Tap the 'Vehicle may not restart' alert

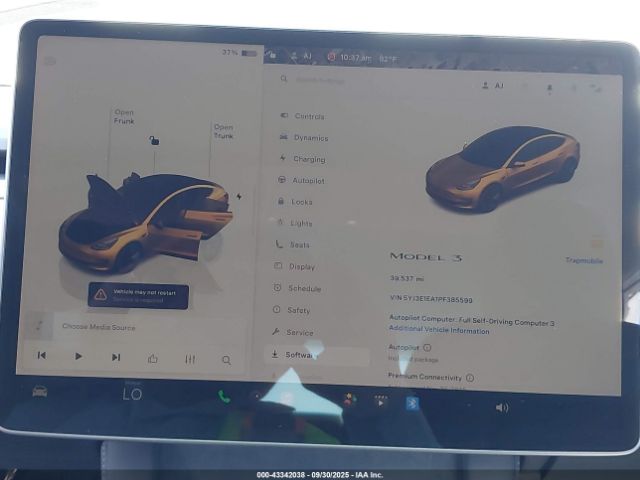point(138,295)
